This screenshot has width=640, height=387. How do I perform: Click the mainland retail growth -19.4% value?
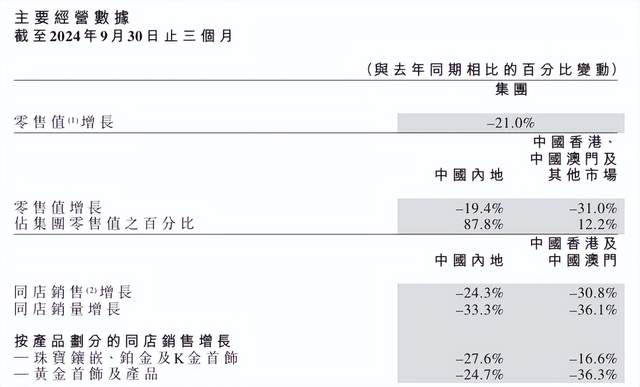click(x=479, y=209)
